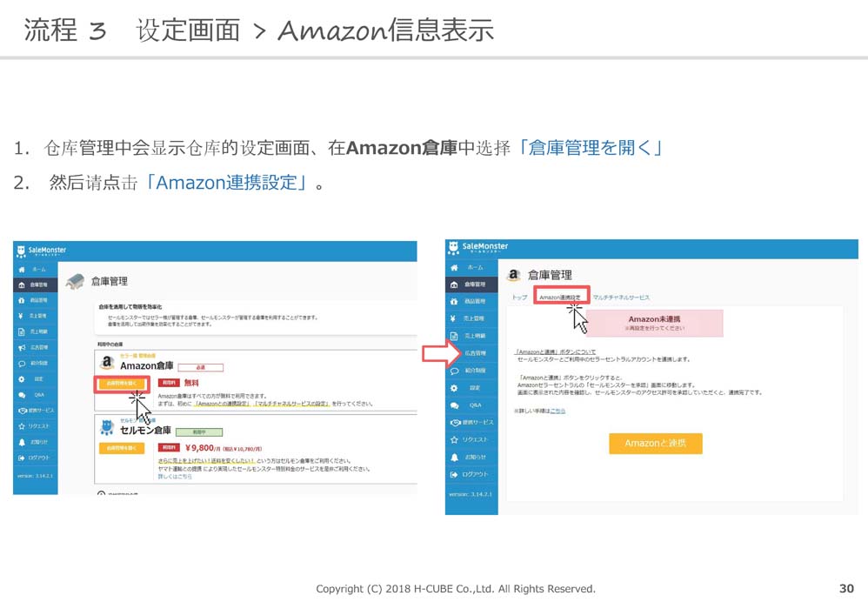Click the 詳しくはこちら link under セルモン倉庫
The width and height of the screenshot is (868, 602).
pyautogui.click(x=175, y=476)
